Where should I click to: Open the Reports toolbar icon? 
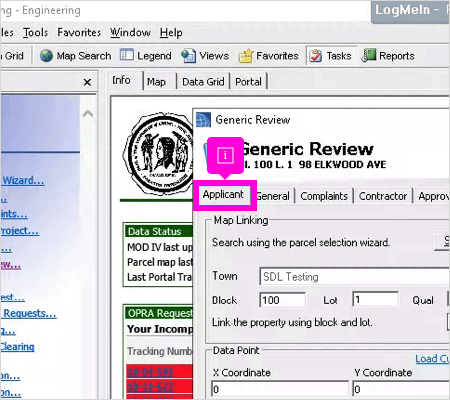click(369, 55)
